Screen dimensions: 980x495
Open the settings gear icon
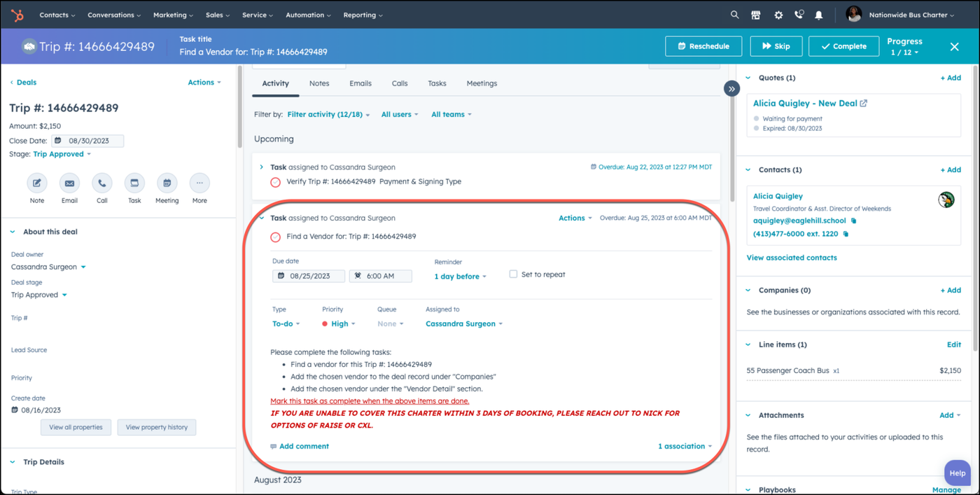[778, 15]
